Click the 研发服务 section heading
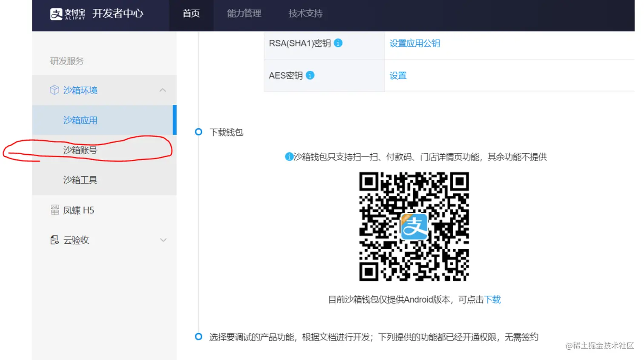The height and width of the screenshot is (360, 644). 67,61
